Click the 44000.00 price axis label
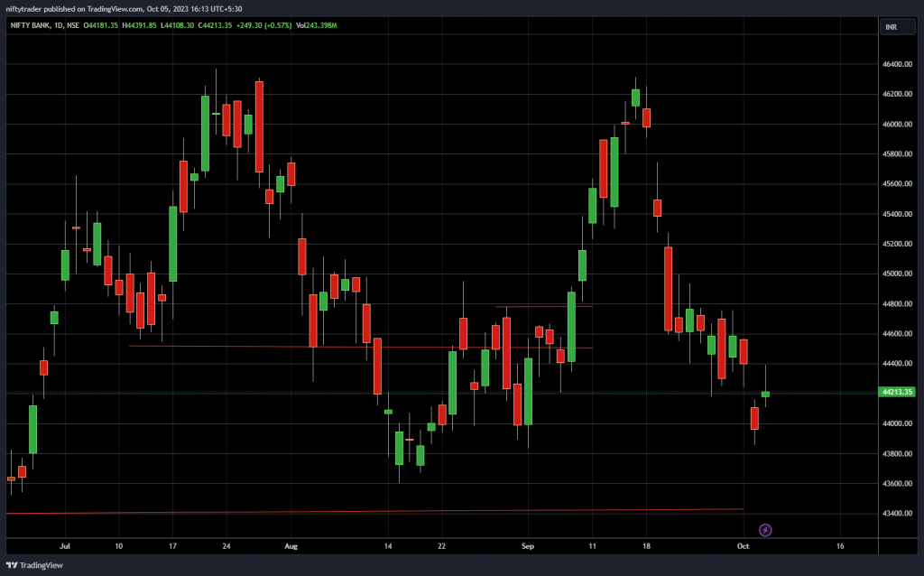Viewport: 924px width, 576px height. point(897,424)
